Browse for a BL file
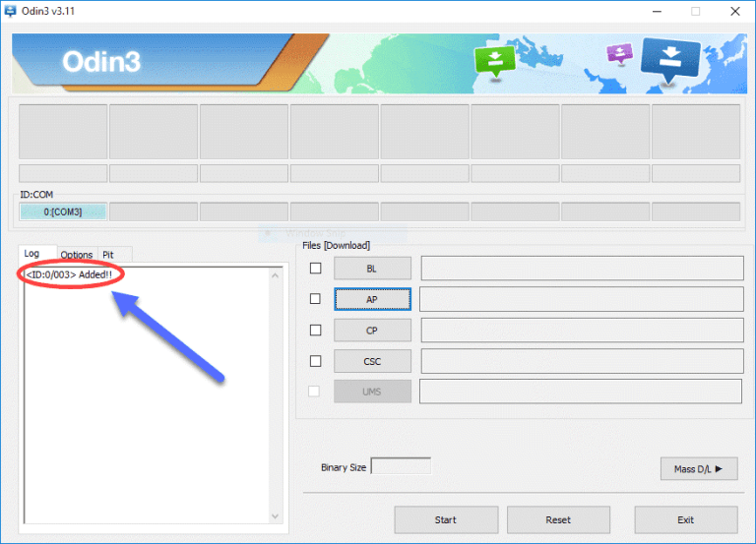Viewport: 756px width, 544px height. [372, 269]
